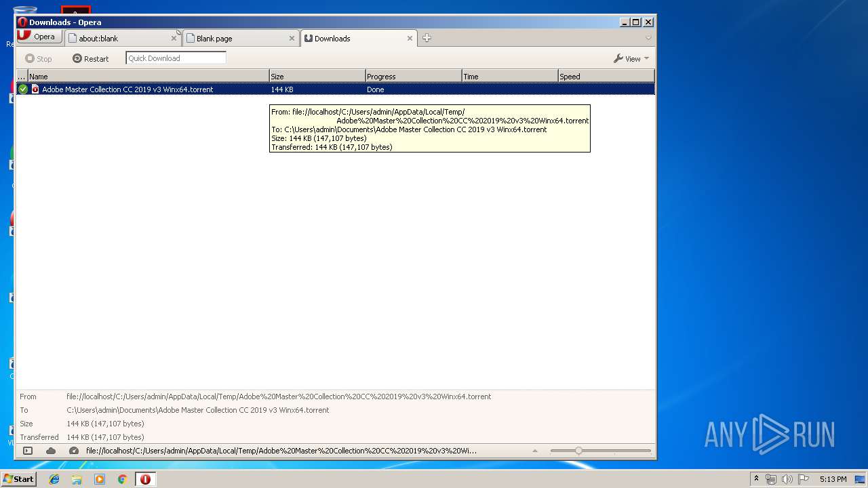
Task: Open the zoom level dropdown arrow
Action: coord(535,451)
